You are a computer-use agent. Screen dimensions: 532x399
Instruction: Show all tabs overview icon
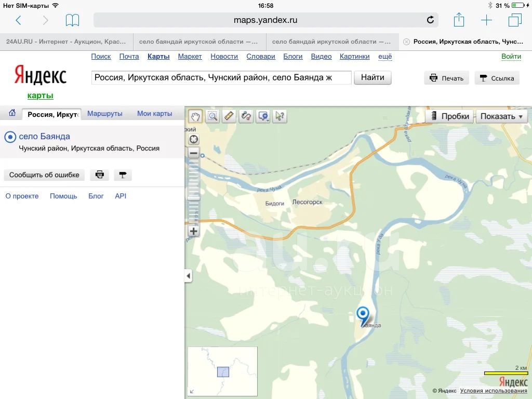[515, 20]
